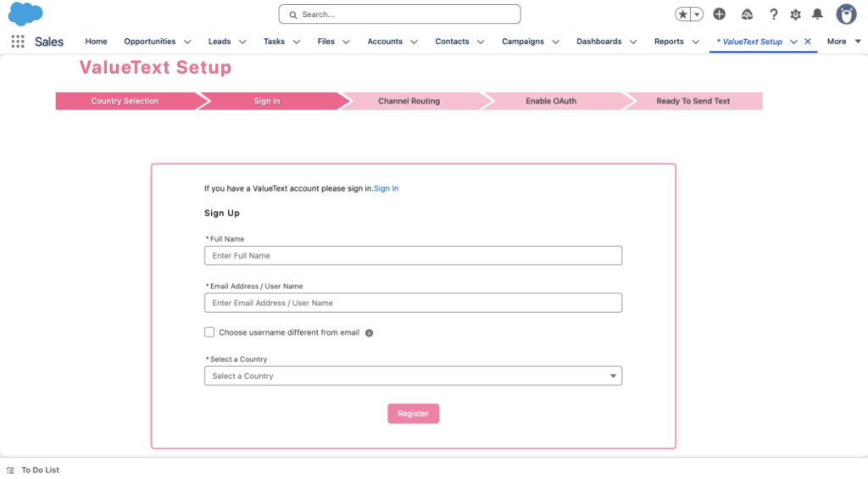868x479 pixels.
Task: Close the ValueText Setup tab
Action: click(x=808, y=42)
